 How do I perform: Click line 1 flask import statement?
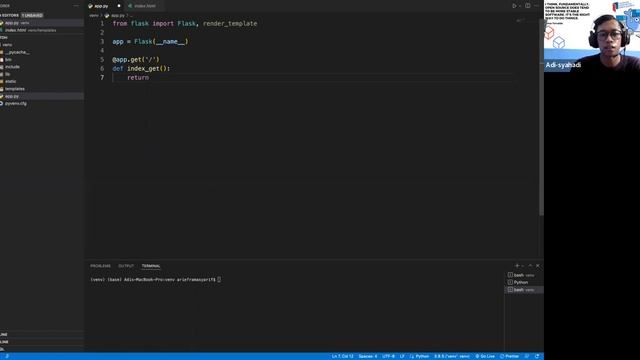coord(185,24)
